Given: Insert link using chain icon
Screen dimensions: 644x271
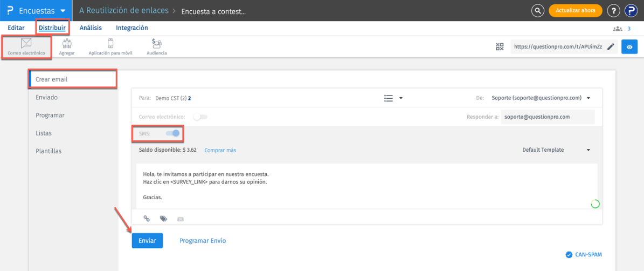Looking at the screenshot, I should [147, 219].
